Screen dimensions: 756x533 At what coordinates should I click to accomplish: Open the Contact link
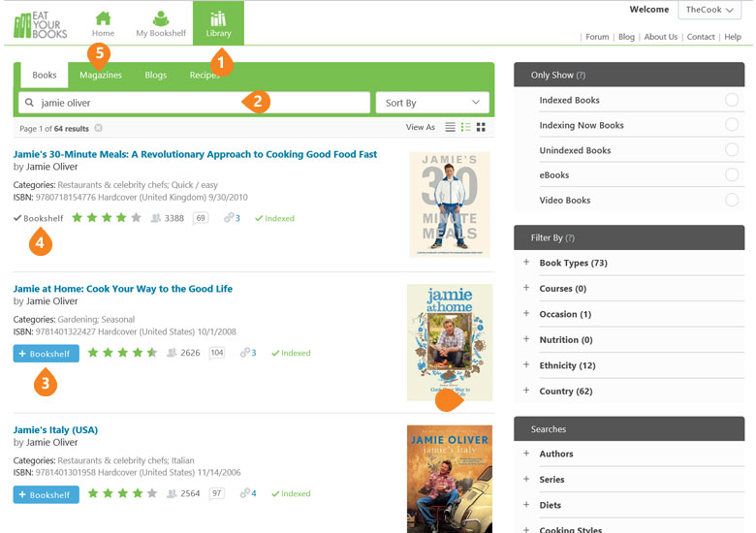point(701,37)
